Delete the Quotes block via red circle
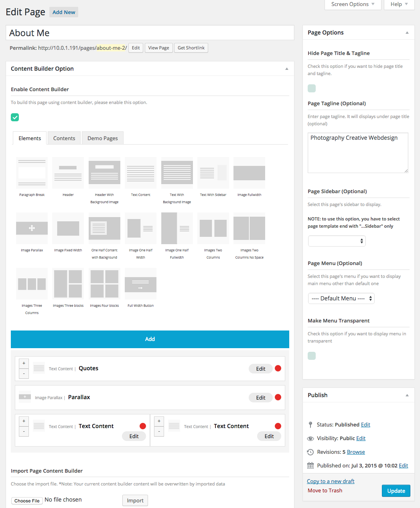The image size is (420, 508). 278,368
